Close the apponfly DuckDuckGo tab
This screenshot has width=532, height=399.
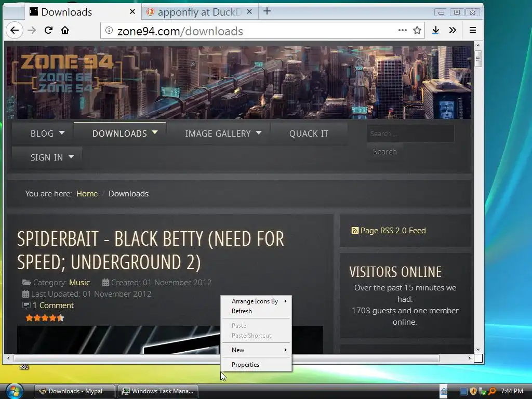click(249, 12)
